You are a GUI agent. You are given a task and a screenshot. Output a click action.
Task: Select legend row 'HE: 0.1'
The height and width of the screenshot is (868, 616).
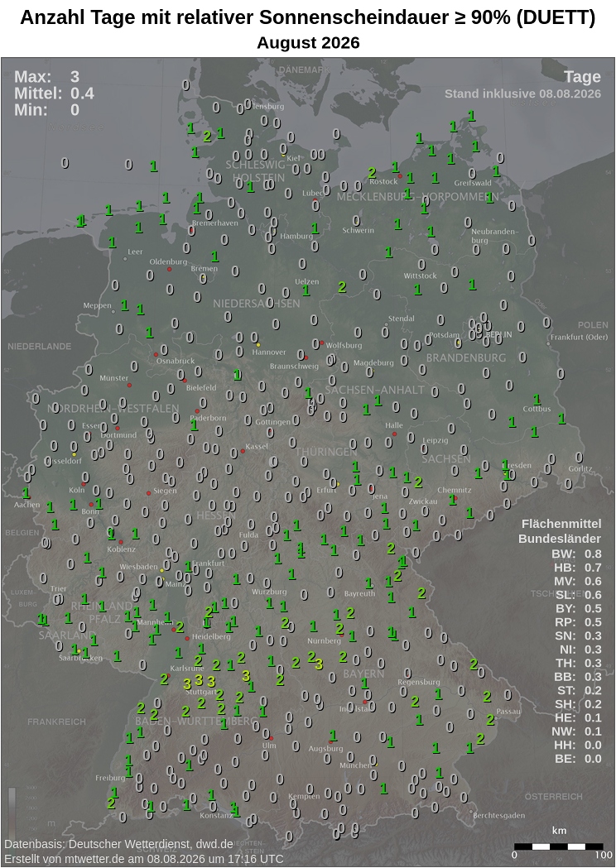coord(577,717)
